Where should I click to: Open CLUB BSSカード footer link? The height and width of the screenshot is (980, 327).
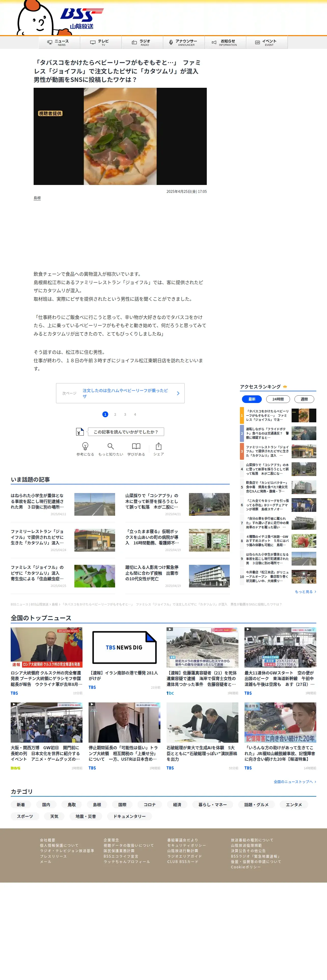point(183,861)
